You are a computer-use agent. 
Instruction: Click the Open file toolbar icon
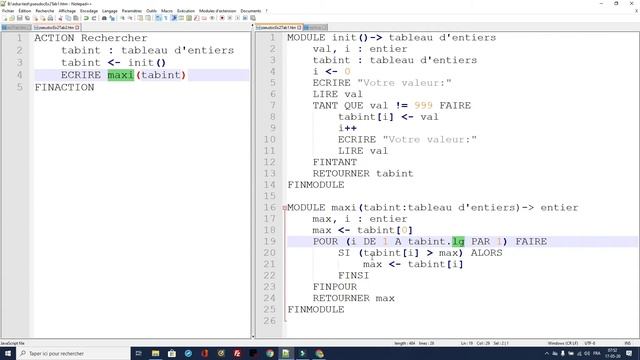[12, 18]
